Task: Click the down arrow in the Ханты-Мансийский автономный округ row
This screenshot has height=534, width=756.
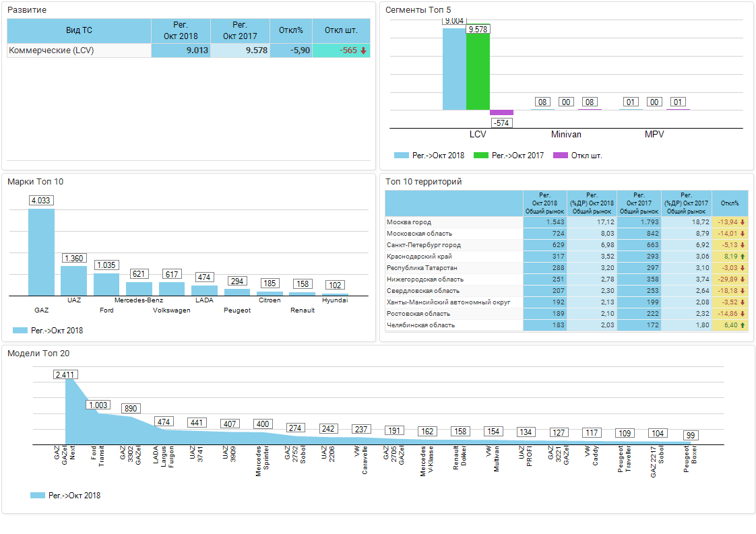Action: [743, 302]
